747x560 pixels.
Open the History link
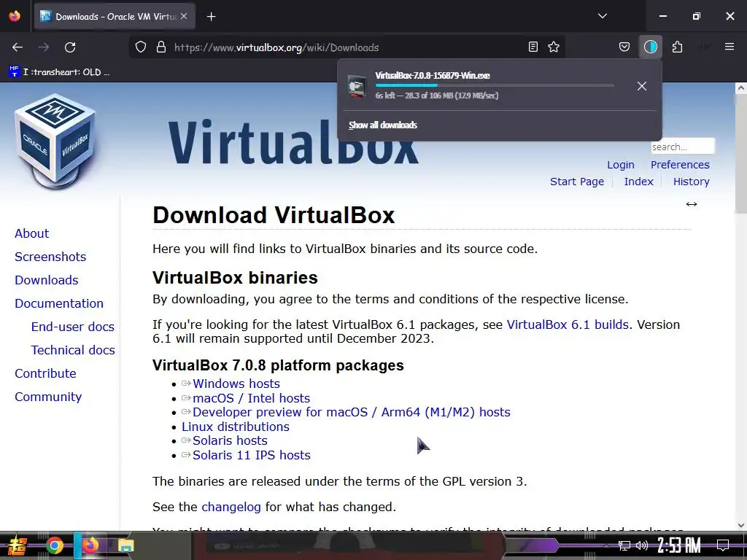[x=691, y=182]
